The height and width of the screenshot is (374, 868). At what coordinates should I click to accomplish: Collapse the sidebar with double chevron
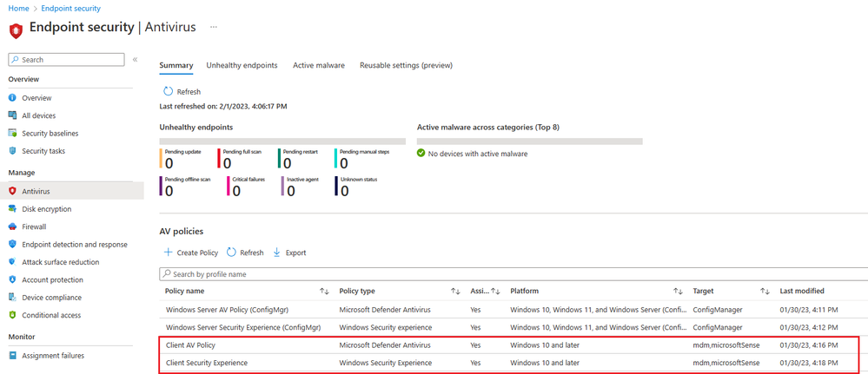(x=135, y=59)
